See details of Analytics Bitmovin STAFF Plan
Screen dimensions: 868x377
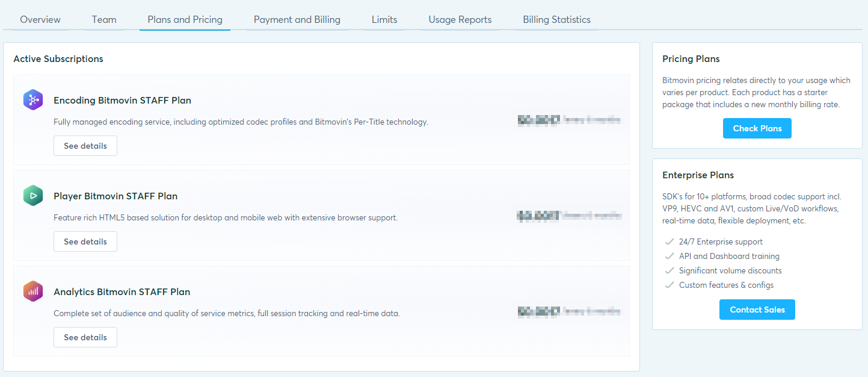click(x=85, y=337)
